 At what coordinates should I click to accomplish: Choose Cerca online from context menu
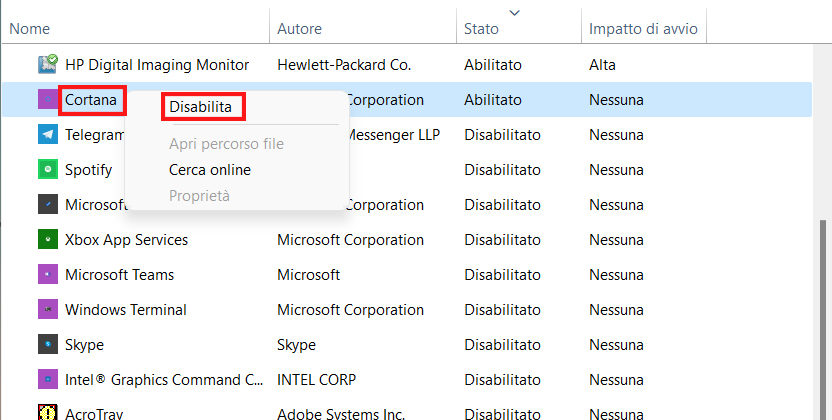tap(210, 170)
